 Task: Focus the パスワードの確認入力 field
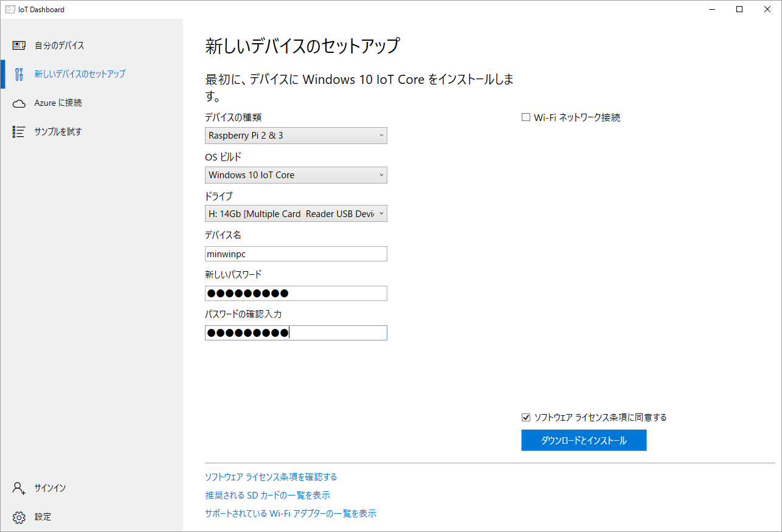296,333
